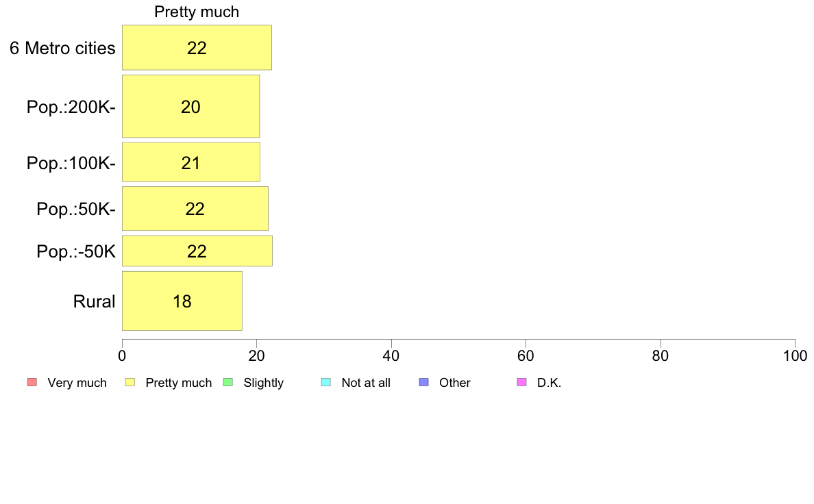Click the Slightly legend label

point(264,383)
